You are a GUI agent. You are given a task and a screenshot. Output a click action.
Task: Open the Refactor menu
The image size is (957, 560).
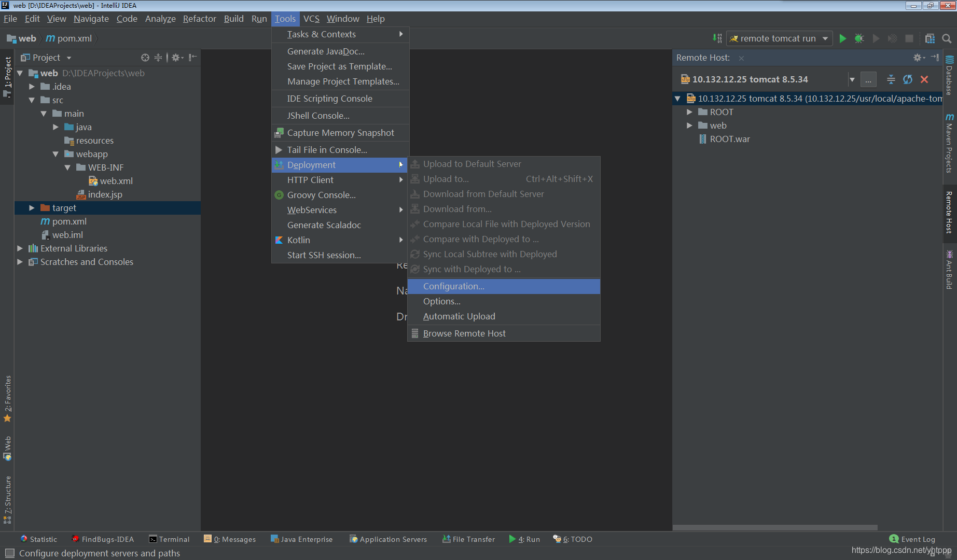click(199, 19)
